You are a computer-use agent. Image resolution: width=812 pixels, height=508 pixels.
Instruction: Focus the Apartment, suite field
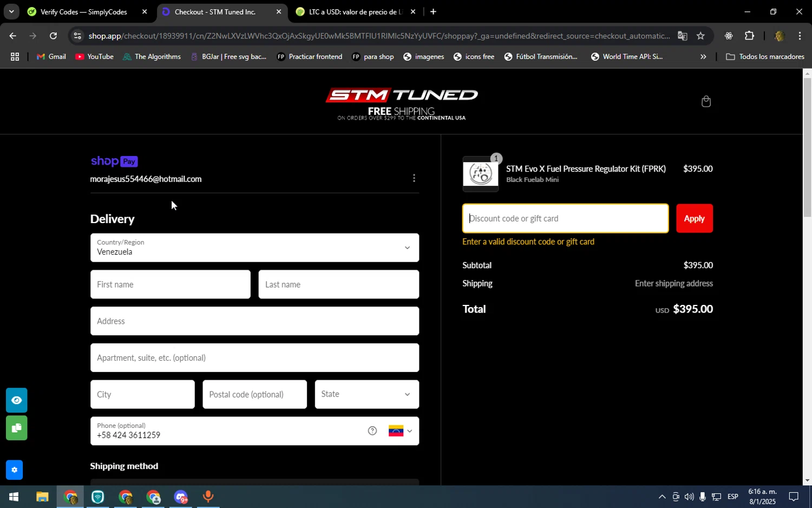pos(254,357)
